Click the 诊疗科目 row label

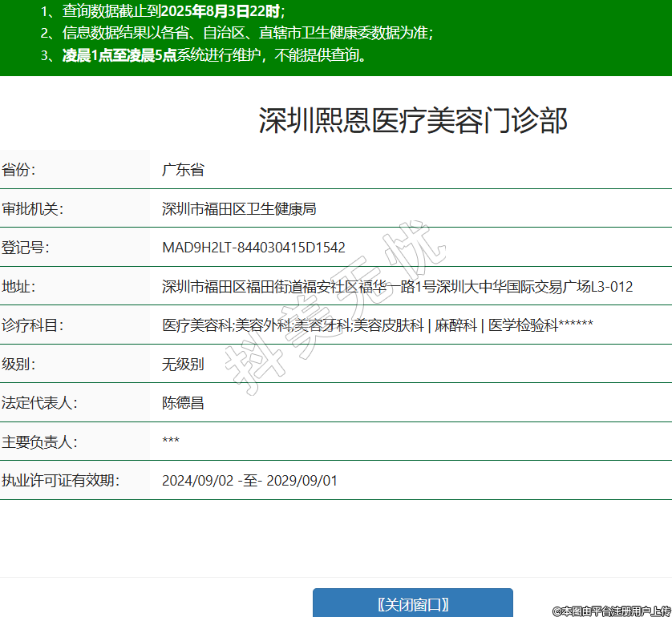click(x=32, y=325)
